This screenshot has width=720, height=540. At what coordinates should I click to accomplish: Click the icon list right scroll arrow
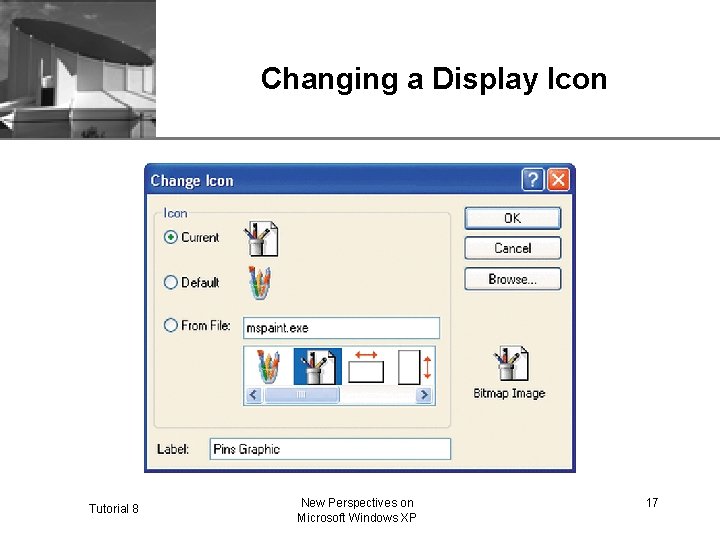click(x=424, y=395)
